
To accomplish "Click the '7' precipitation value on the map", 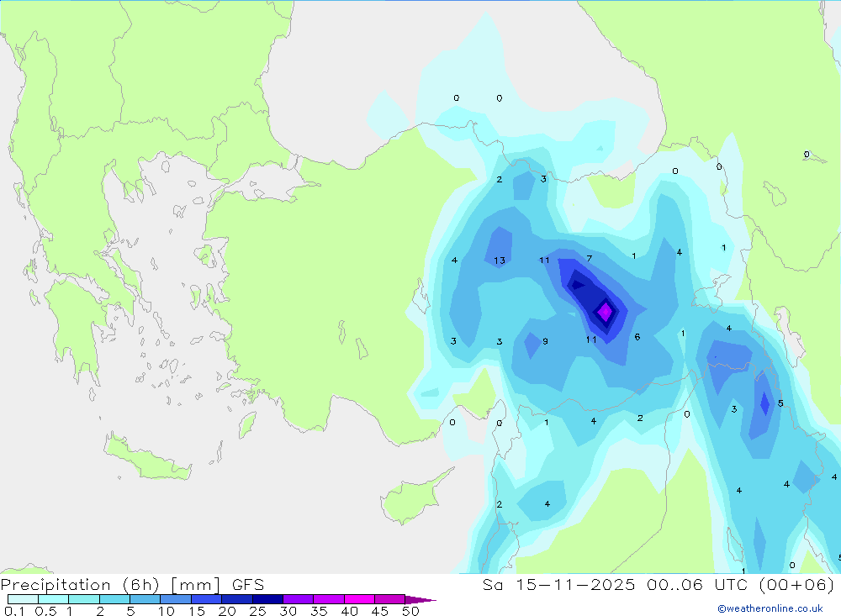I will click(589, 258).
